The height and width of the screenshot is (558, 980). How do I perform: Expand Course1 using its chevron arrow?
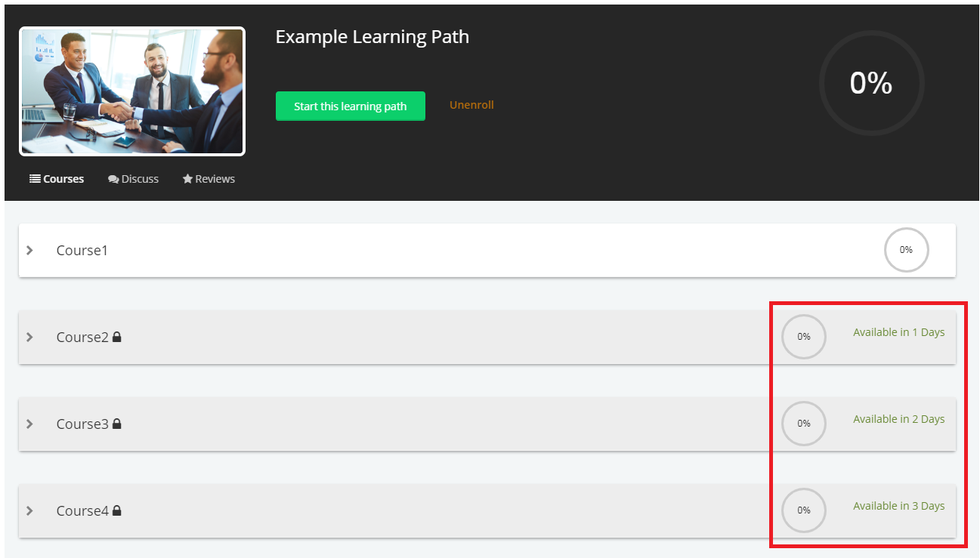click(x=29, y=250)
